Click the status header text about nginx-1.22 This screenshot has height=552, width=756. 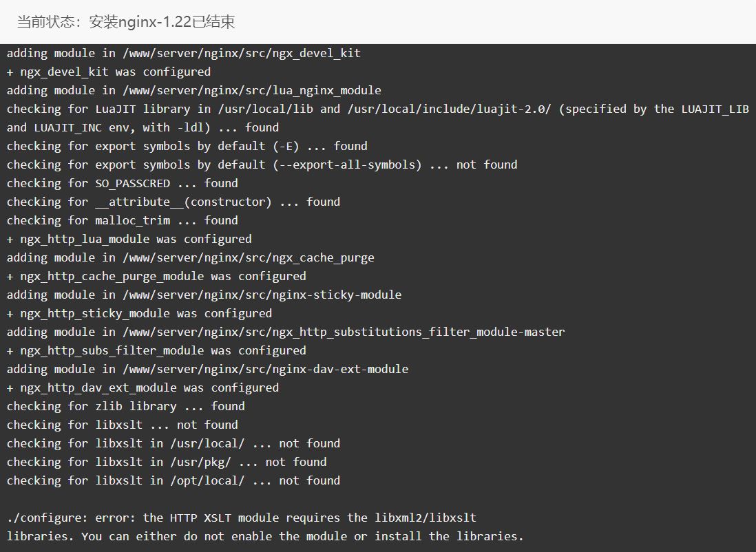pos(126,22)
